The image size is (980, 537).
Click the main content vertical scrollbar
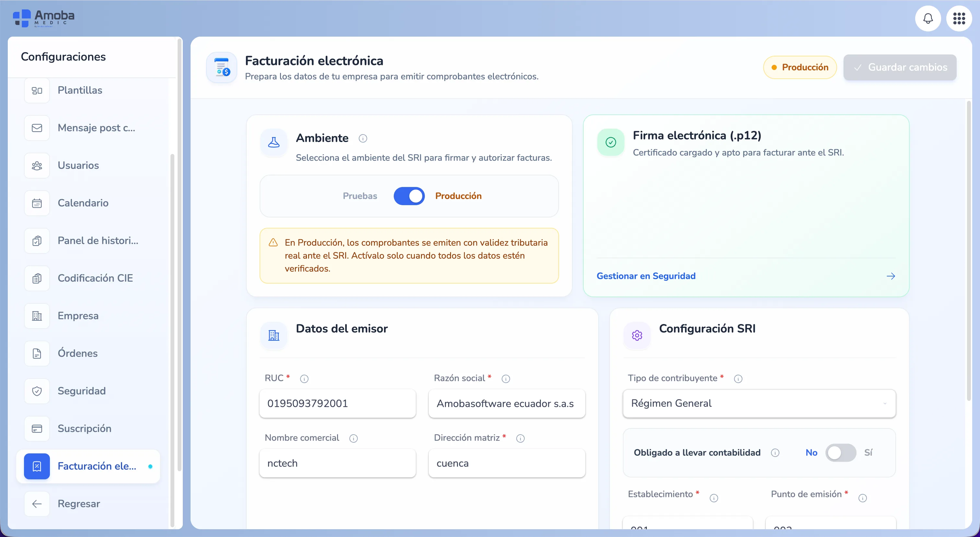tap(969, 251)
